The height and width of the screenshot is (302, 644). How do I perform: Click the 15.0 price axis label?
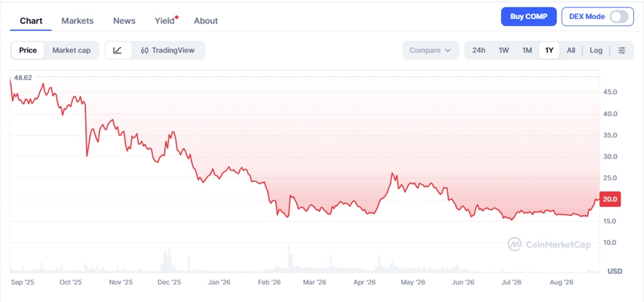(610, 221)
